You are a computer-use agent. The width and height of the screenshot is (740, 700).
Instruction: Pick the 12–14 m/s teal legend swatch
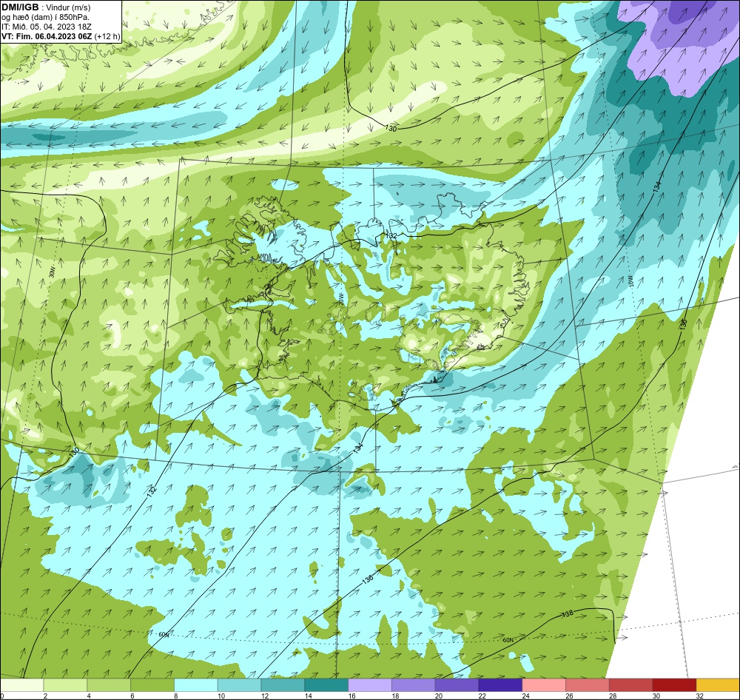click(x=283, y=685)
